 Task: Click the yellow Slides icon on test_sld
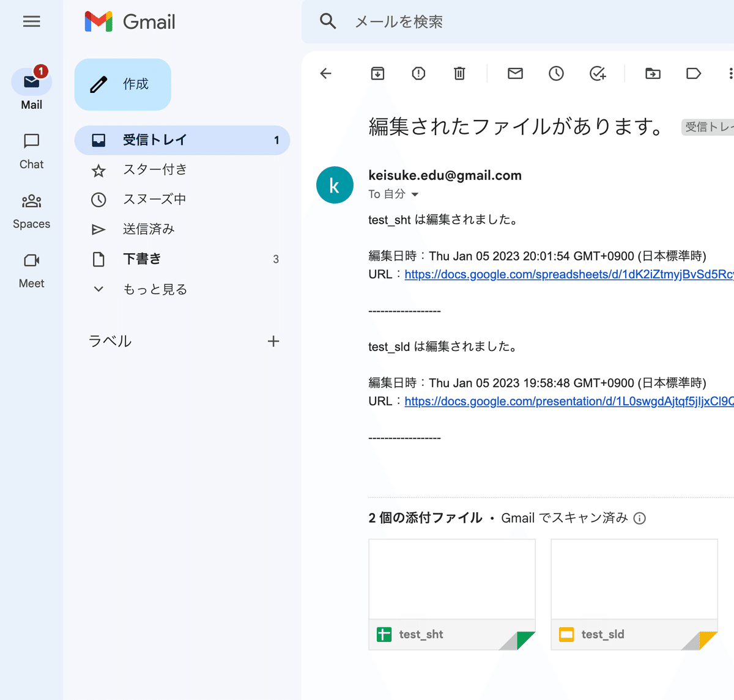pos(566,635)
